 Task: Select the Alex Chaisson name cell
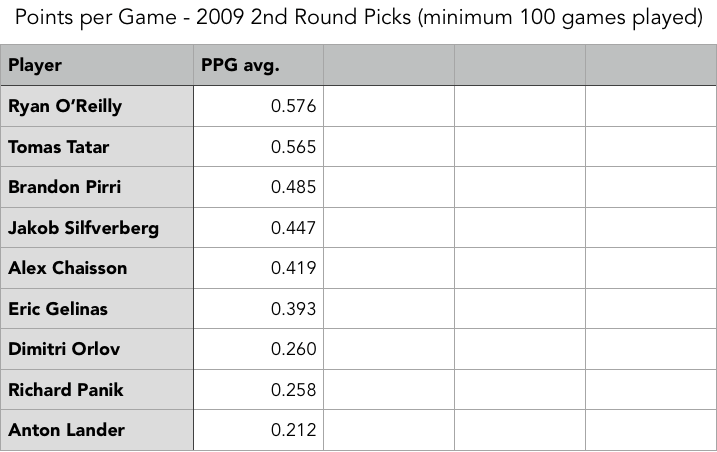(x=96, y=268)
